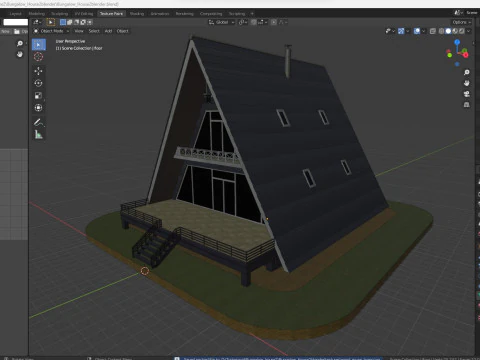The height and width of the screenshot is (360, 480).
Task: Open the Options dropdown
Action: (462, 22)
